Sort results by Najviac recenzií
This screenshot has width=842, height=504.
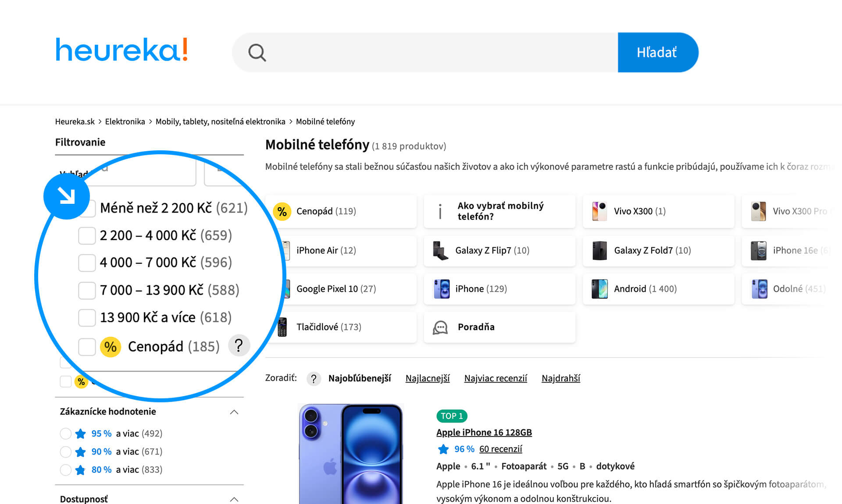point(495,378)
